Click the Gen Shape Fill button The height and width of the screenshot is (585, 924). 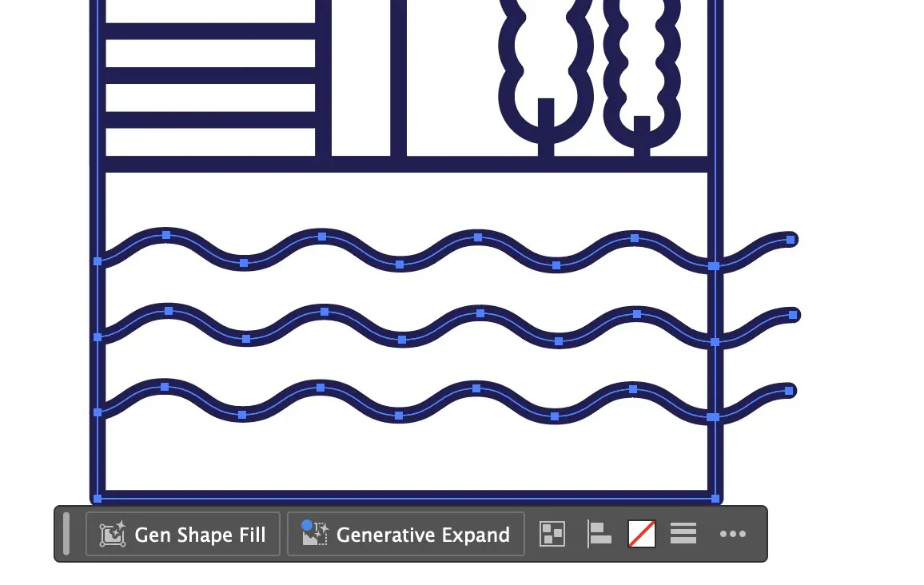182,534
